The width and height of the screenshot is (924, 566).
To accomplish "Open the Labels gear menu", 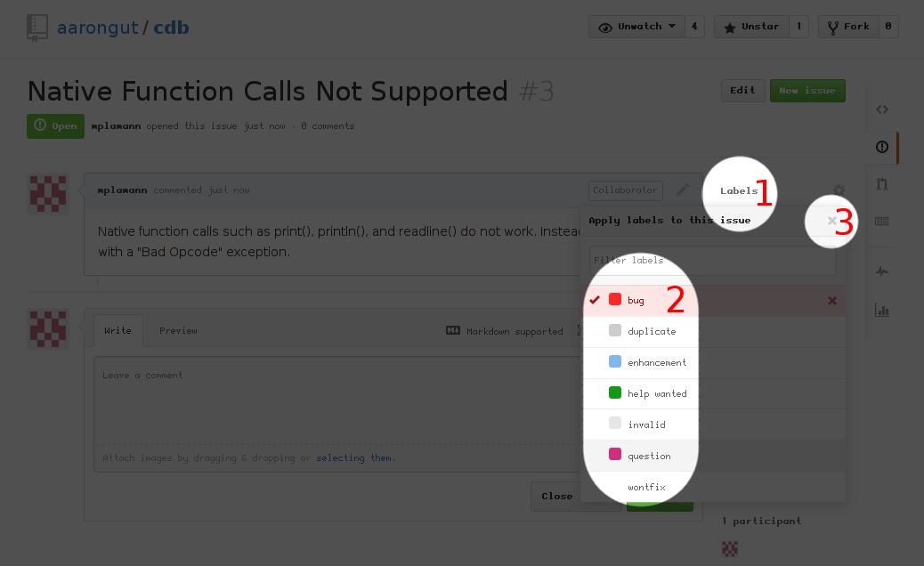I will point(839,190).
